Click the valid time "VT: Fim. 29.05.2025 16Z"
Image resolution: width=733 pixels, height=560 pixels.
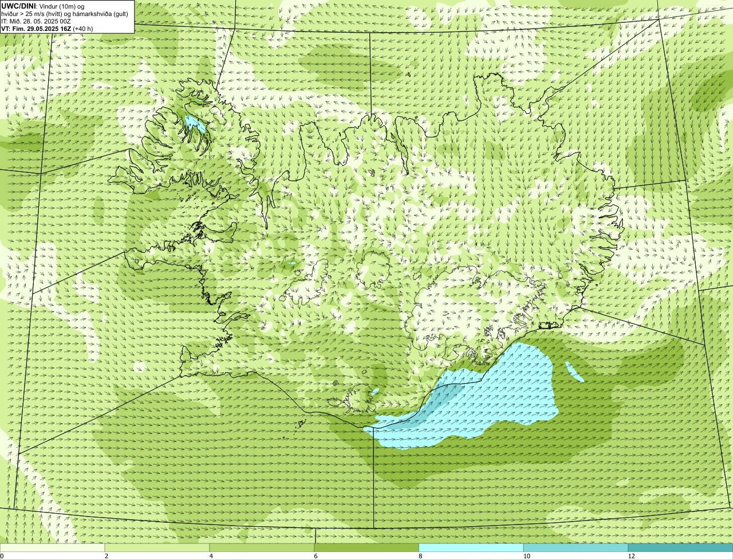(36, 28)
